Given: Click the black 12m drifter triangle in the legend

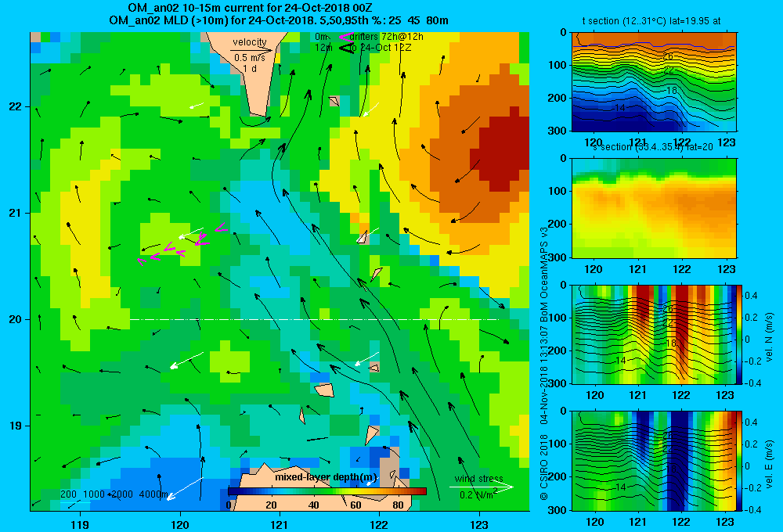Looking at the screenshot, I should (x=346, y=48).
